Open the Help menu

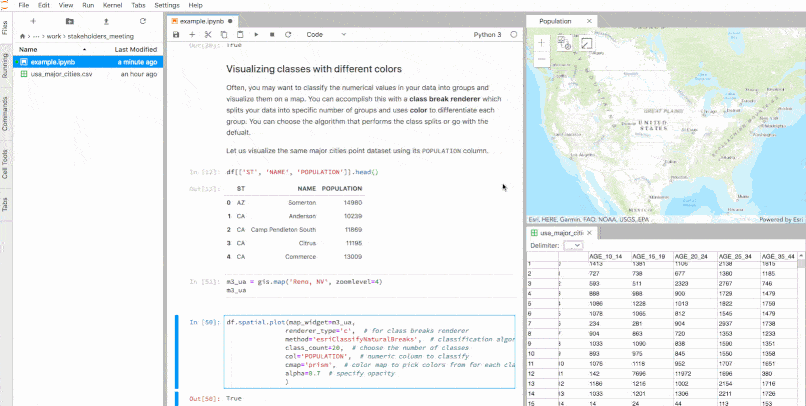[x=195, y=5]
